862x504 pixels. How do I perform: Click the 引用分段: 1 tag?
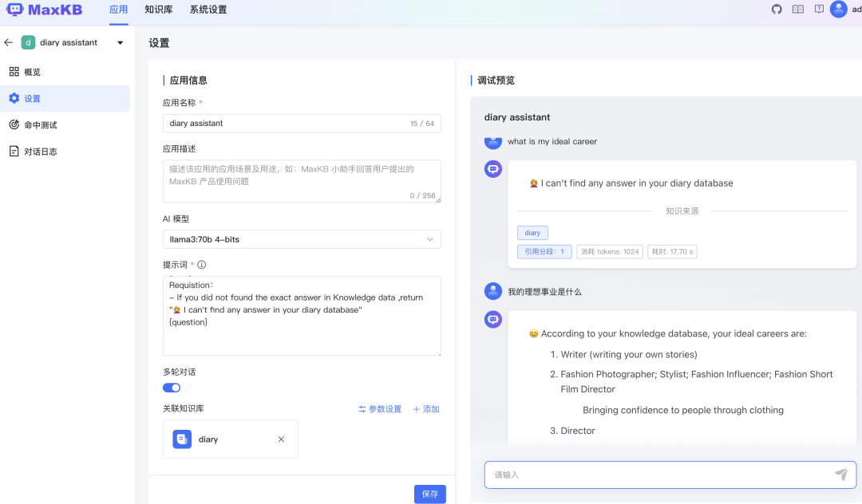(544, 251)
